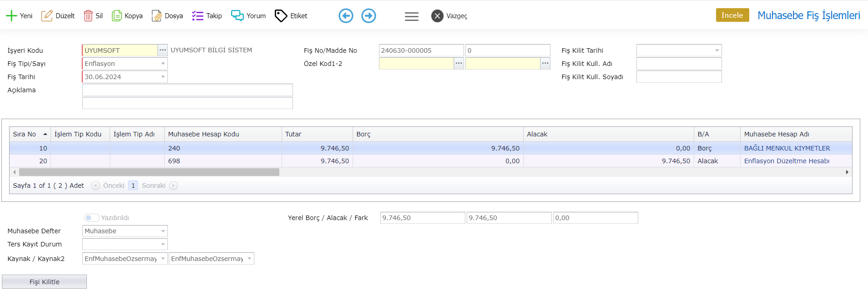Click the Sil trash icon
868x296 pixels.
(x=88, y=16)
